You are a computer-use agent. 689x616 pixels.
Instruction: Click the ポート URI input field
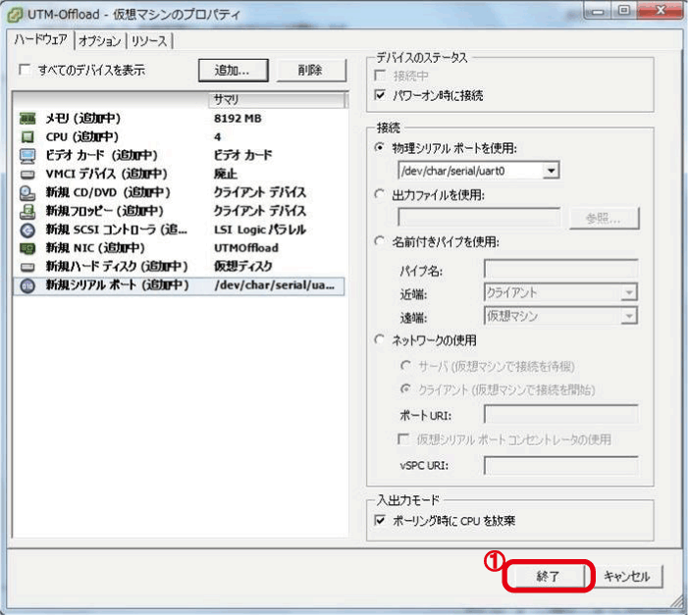(560, 414)
